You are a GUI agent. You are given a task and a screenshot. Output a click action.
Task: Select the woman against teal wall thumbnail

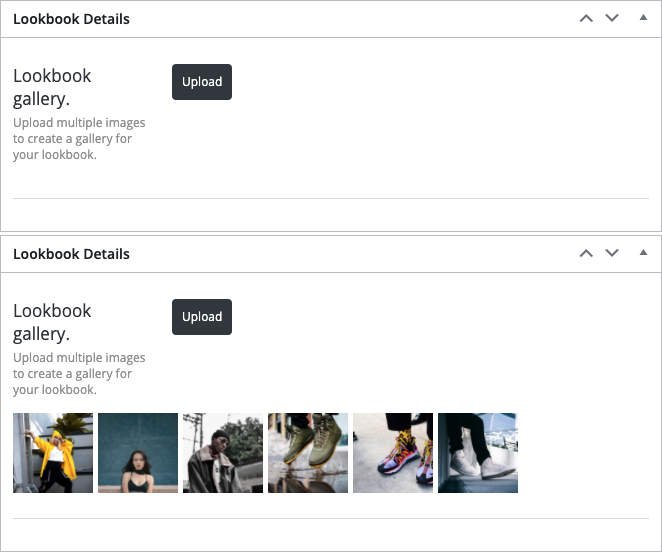(138, 453)
